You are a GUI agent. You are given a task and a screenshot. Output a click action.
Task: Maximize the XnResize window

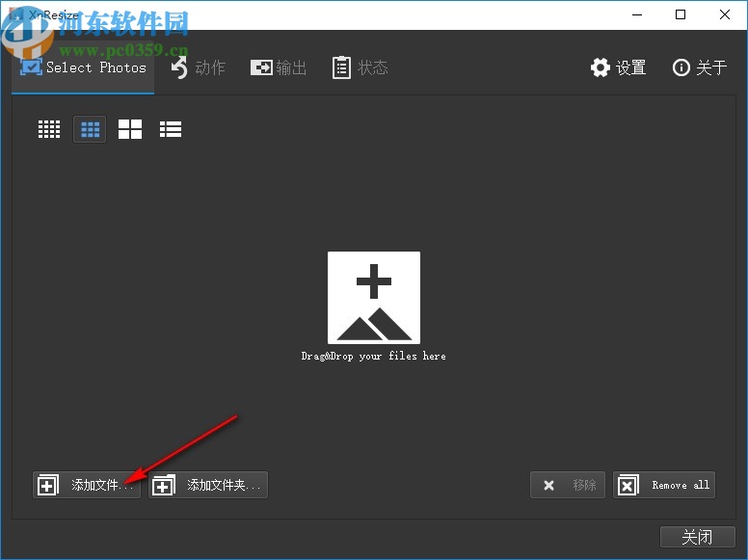(681, 14)
